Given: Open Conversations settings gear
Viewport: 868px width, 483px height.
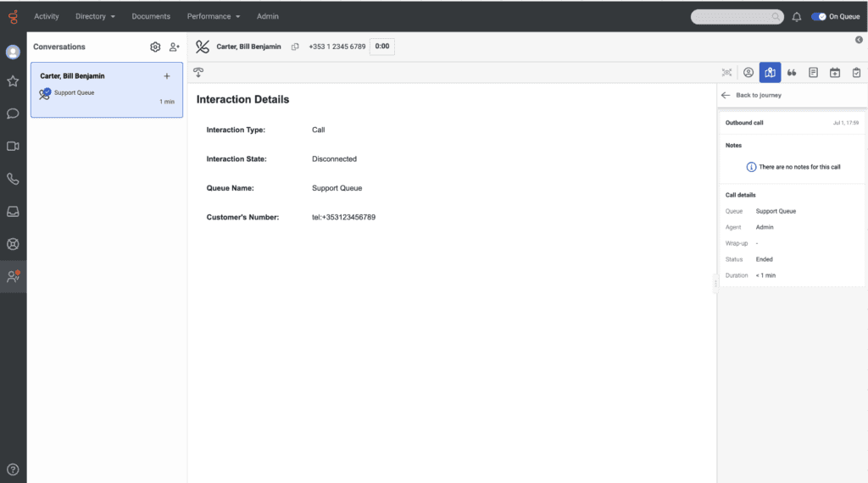Looking at the screenshot, I should pyautogui.click(x=155, y=47).
